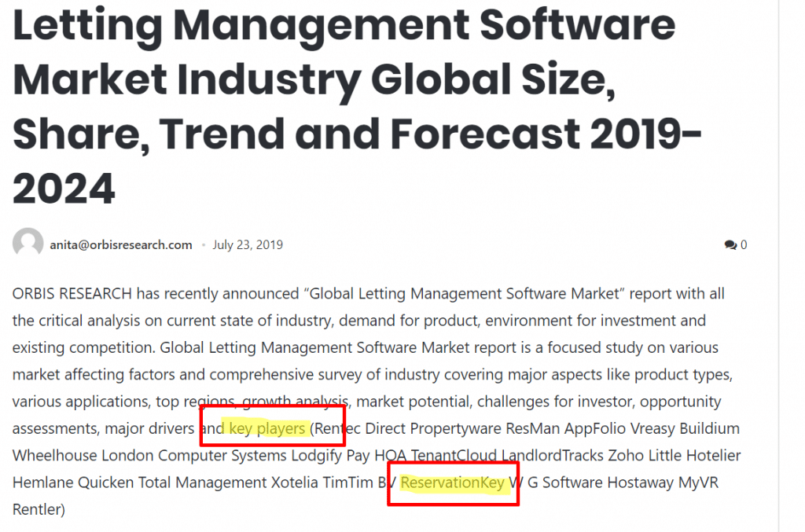Click the July 23, 2019 post date
Viewport: 805px width, 532px height.
click(248, 244)
